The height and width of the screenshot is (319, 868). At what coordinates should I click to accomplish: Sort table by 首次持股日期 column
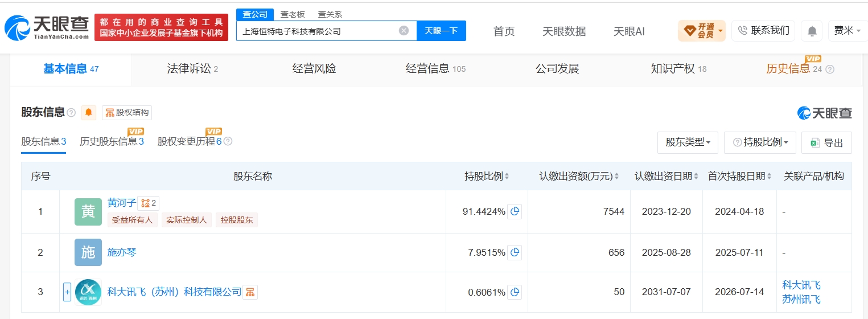(739, 177)
